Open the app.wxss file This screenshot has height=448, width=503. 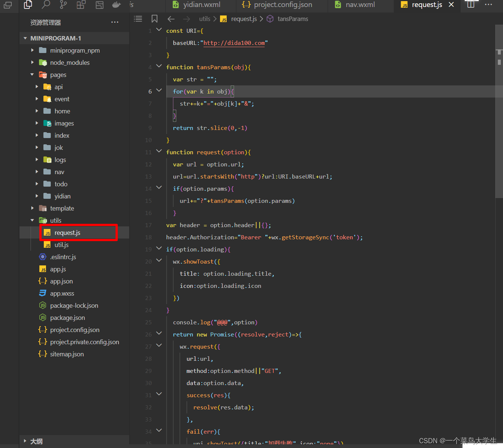pyautogui.click(x=74, y=293)
